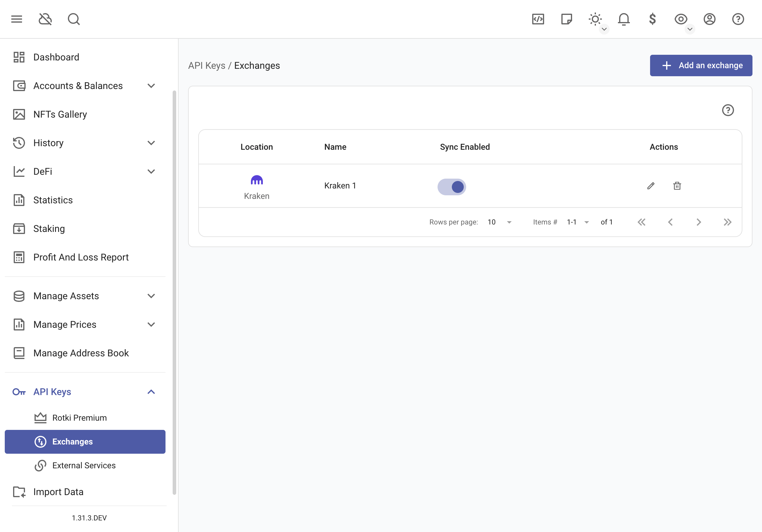This screenshot has height=532, width=762.
Task: Toggle Kraken 1 sync enabled switch
Action: pos(452,186)
